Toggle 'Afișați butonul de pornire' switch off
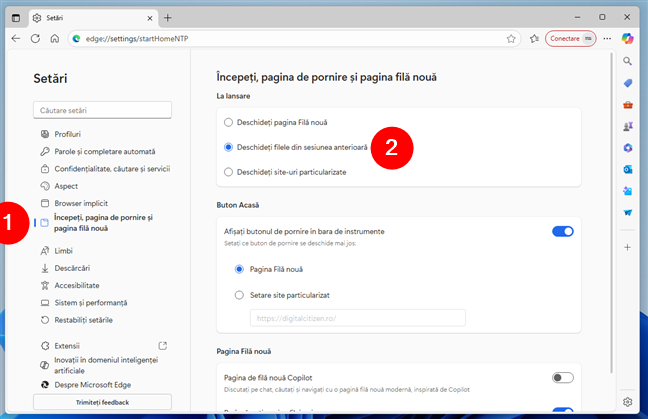Viewport: 648px width, 419px height. point(562,231)
